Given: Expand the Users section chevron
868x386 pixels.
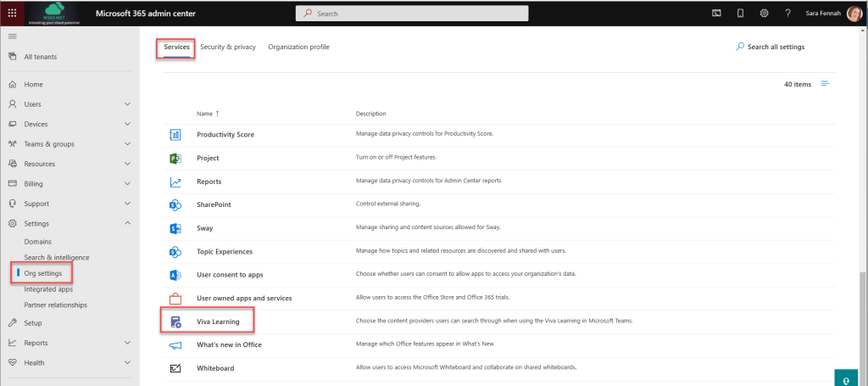Looking at the screenshot, I should coord(127,104).
